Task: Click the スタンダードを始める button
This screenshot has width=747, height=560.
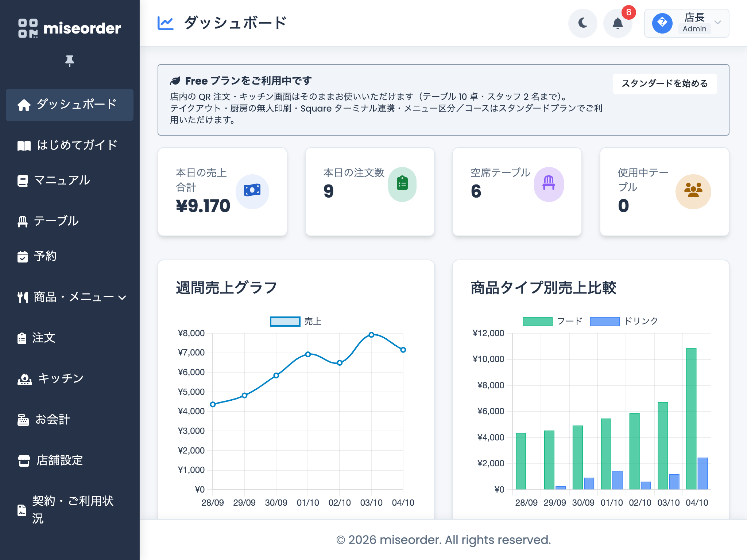Action: pyautogui.click(x=665, y=84)
